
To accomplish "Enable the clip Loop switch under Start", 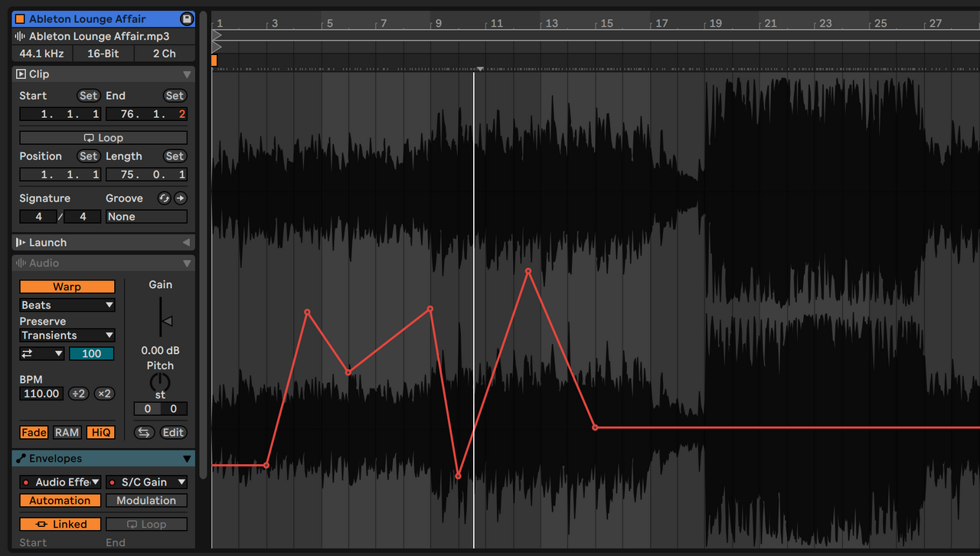I will pyautogui.click(x=103, y=138).
